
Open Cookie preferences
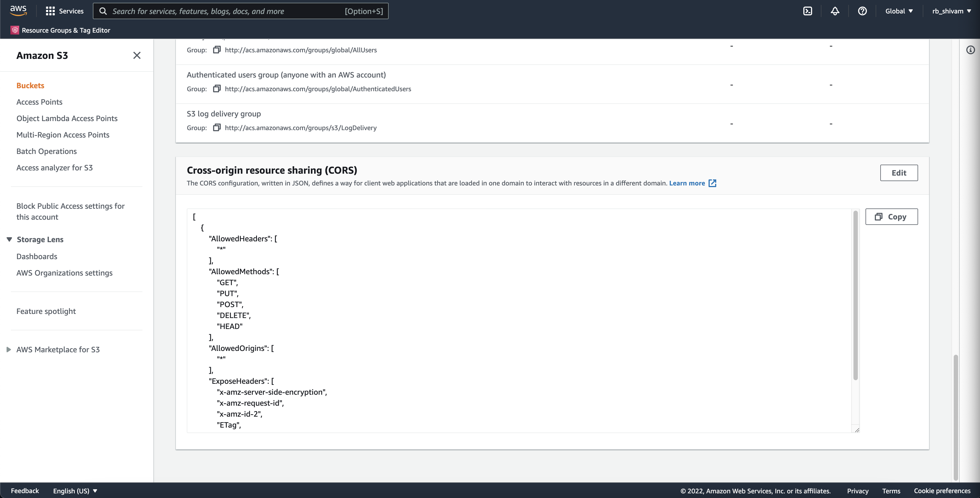pyautogui.click(x=942, y=491)
